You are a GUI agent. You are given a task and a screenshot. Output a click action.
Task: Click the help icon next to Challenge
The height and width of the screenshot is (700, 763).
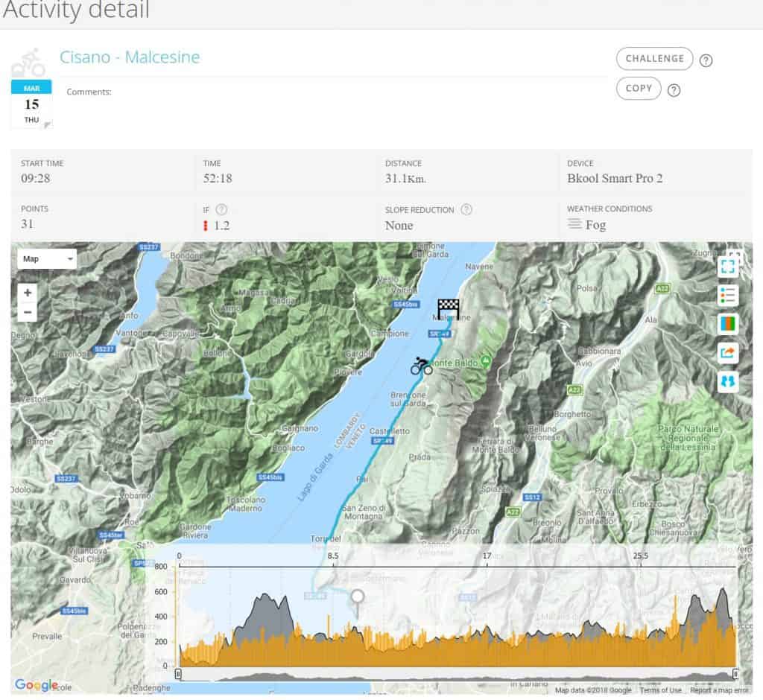point(706,61)
